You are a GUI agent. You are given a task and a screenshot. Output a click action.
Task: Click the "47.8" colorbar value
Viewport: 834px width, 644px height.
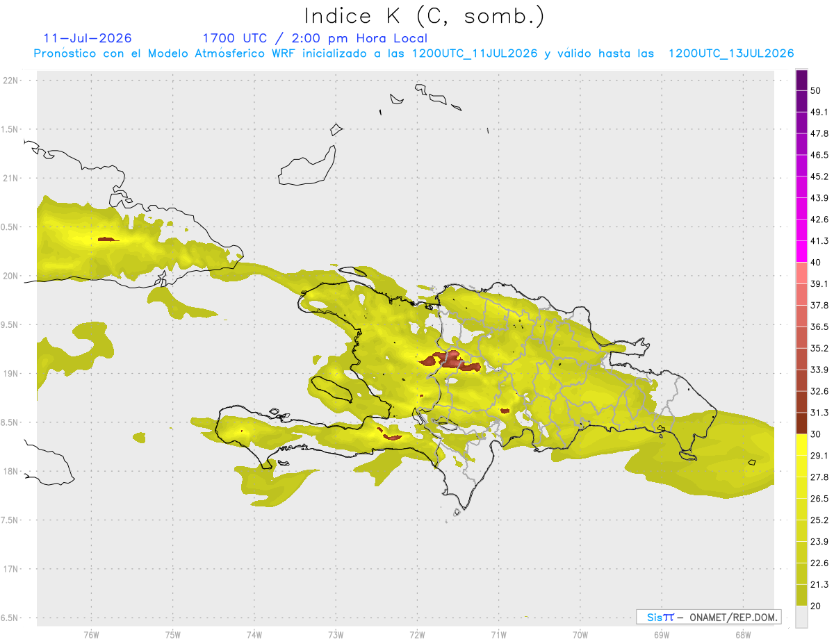pyautogui.click(x=819, y=133)
